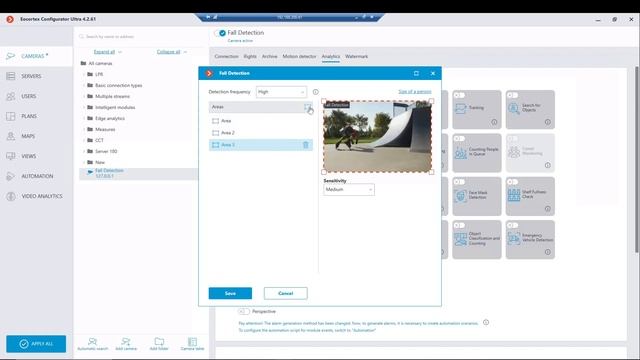Switch to the Connection tab
Viewport: 640px width, 360px height.
click(x=226, y=56)
